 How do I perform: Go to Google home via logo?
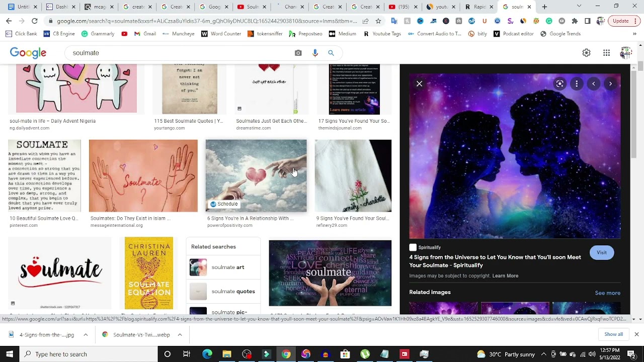[28, 53]
